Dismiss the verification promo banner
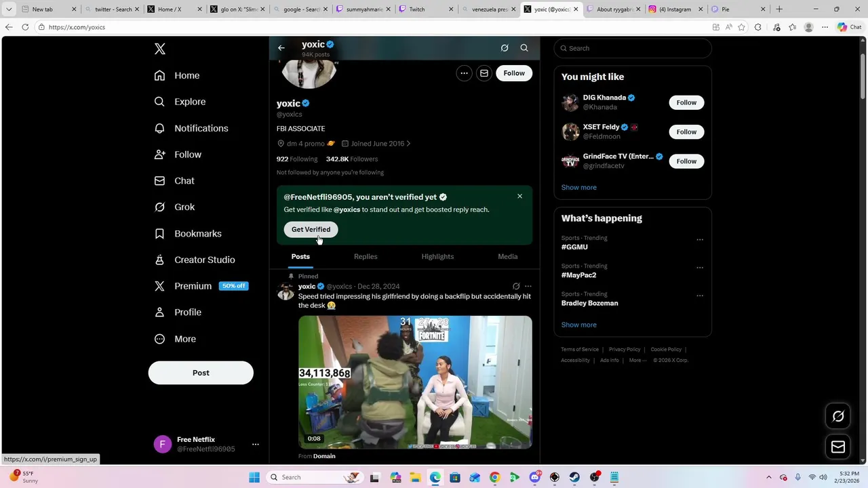This screenshot has width=868, height=488. [x=520, y=197]
